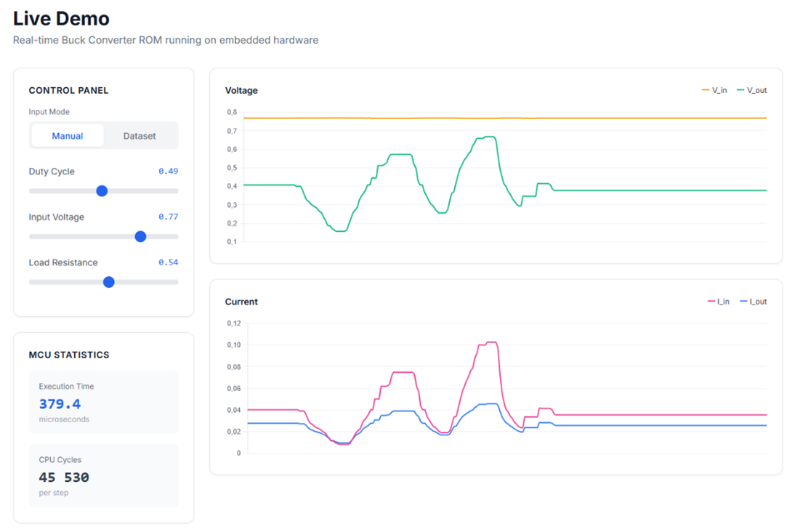Toggle the V_out series in Voltage legend
The image size is (795, 532).
pos(751,90)
